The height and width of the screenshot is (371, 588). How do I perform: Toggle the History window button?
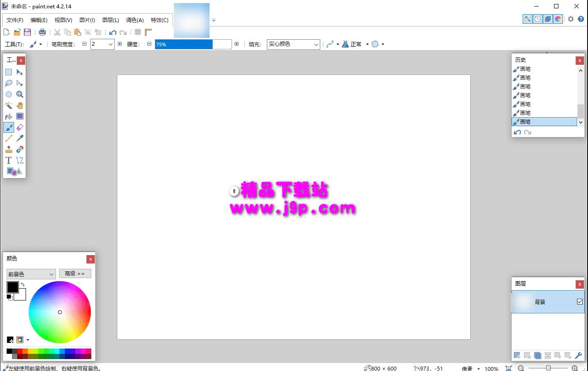point(538,19)
